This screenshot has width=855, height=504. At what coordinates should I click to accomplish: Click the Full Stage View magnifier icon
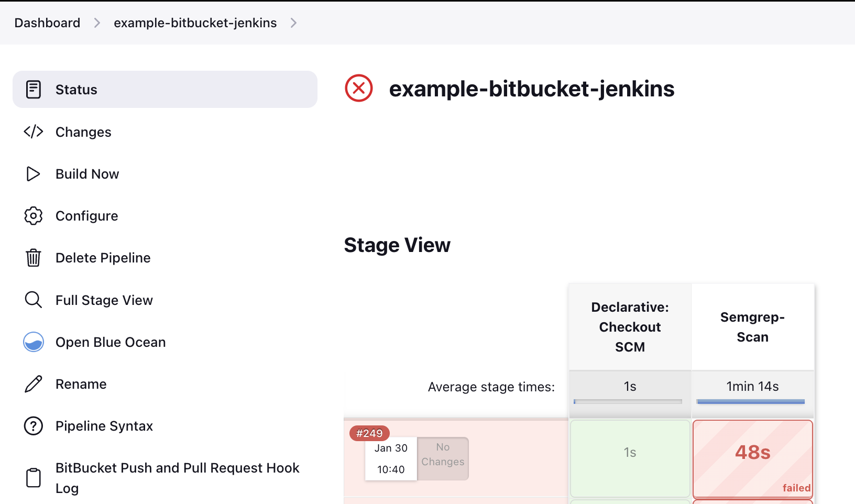pos(34,300)
